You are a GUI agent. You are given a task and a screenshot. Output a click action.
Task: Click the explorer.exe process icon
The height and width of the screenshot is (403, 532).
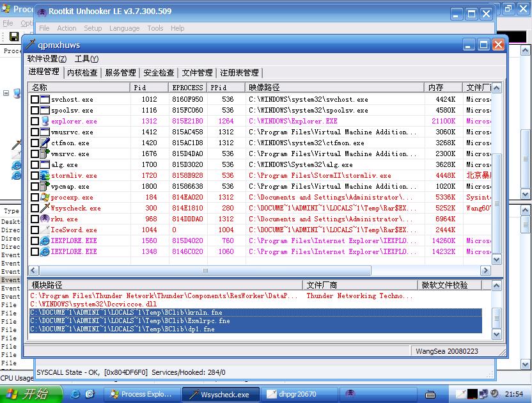45,121
